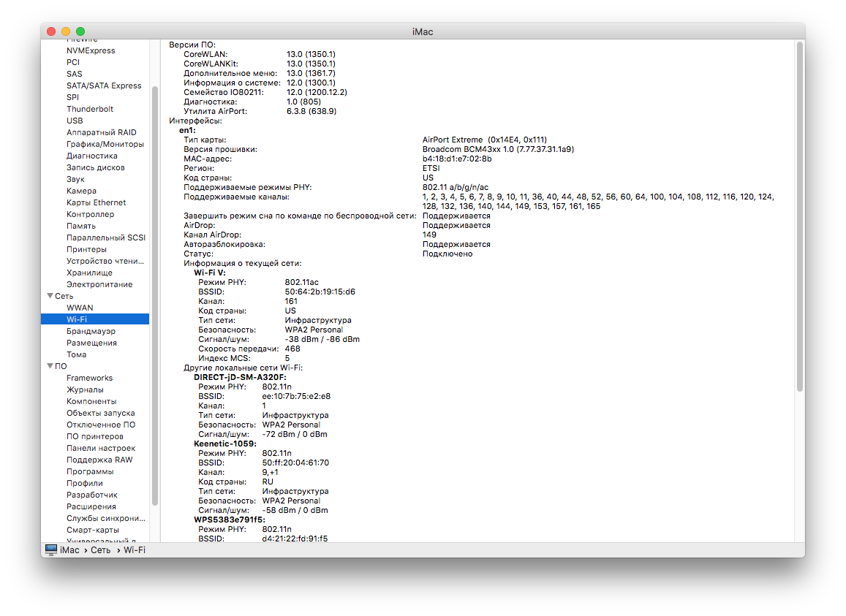
Task: Click the yellow minimize window button
Action: click(x=66, y=31)
